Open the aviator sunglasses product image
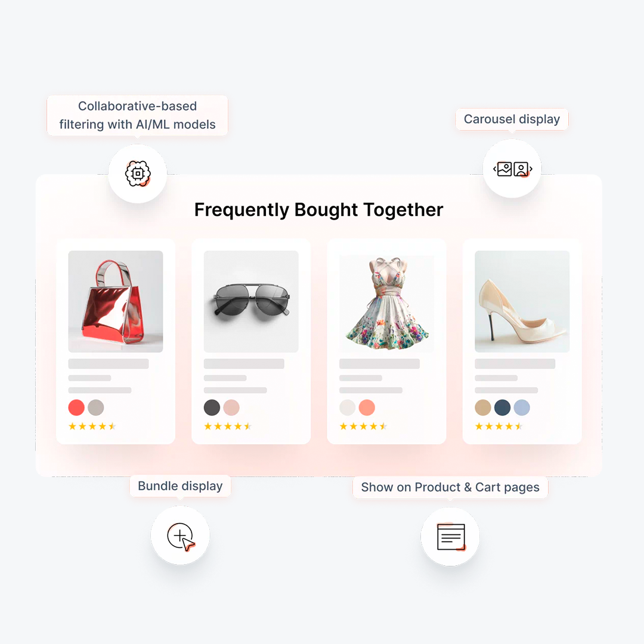This screenshot has height=644, width=644. click(251, 302)
